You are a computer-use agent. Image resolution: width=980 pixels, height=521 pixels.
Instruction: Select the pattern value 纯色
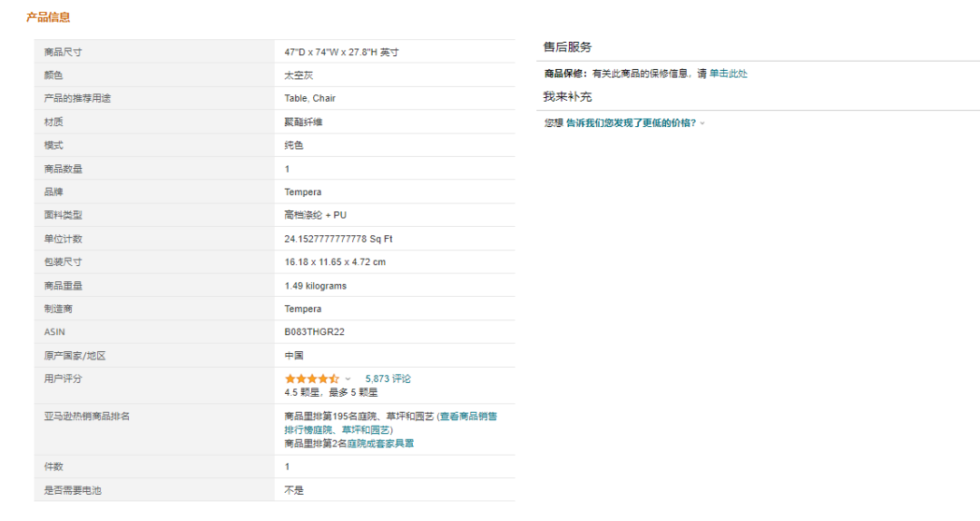tap(294, 145)
